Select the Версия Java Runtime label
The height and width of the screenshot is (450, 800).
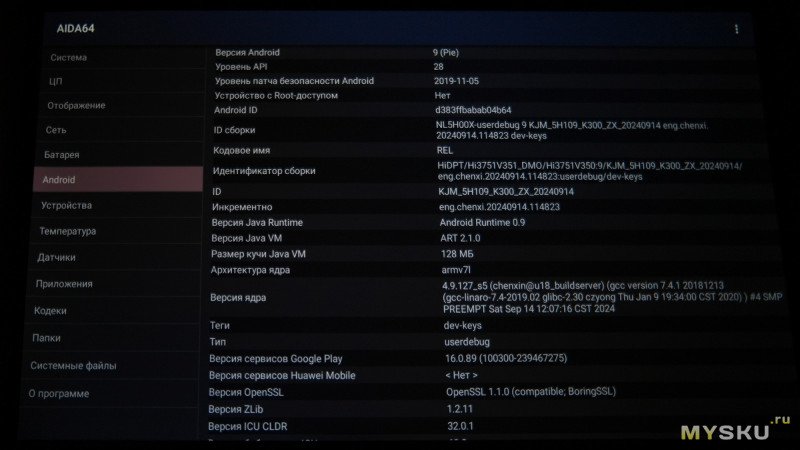coord(257,222)
